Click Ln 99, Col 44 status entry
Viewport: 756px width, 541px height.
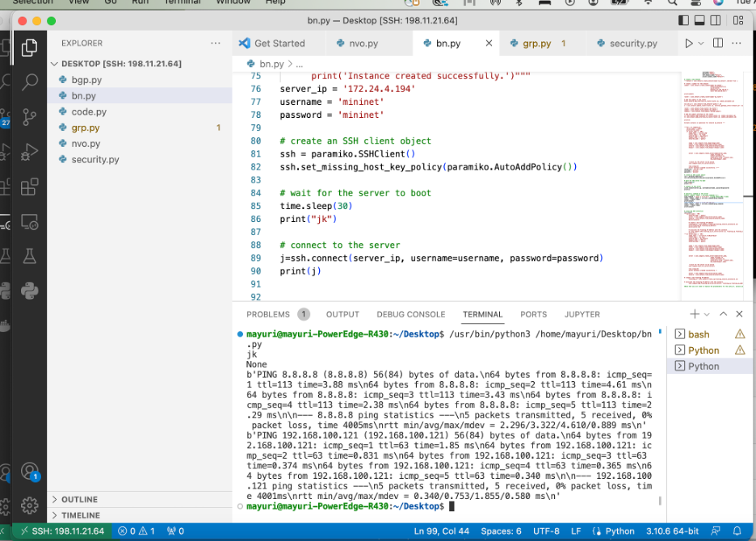pos(441,531)
